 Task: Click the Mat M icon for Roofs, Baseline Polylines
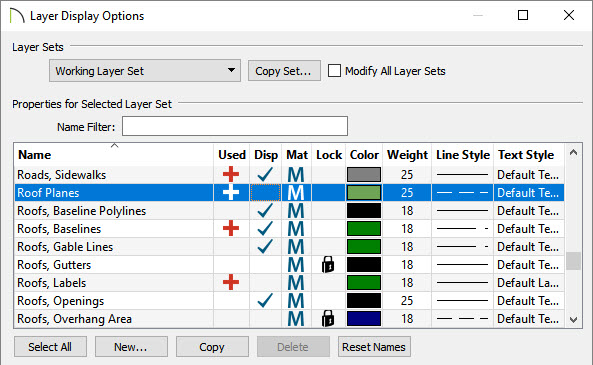pyautogui.click(x=296, y=211)
